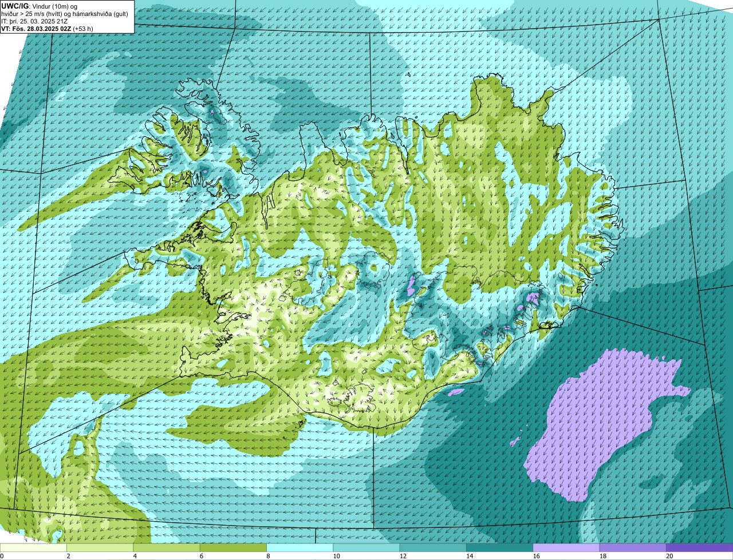Click the "VT: Fös. 28.03.2025 02Z" valid time
733x560 pixels.
(36, 29)
